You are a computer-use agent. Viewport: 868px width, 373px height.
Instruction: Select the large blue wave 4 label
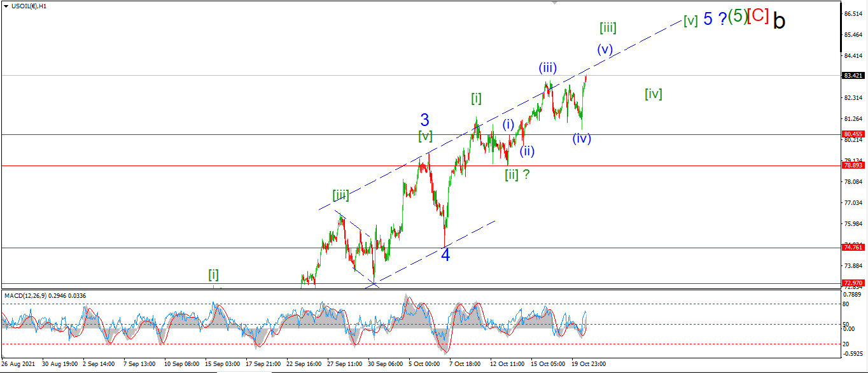(446, 255)
